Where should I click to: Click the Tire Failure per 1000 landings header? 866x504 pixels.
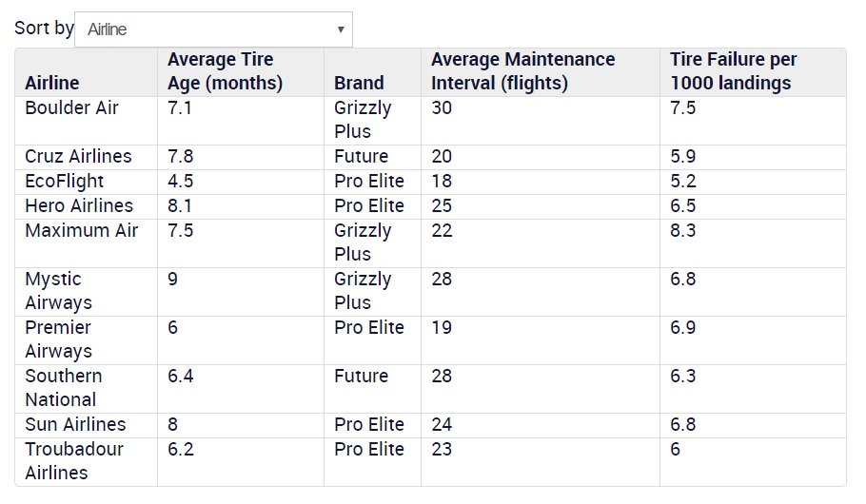pyautogui.click(x=733, y=71)
